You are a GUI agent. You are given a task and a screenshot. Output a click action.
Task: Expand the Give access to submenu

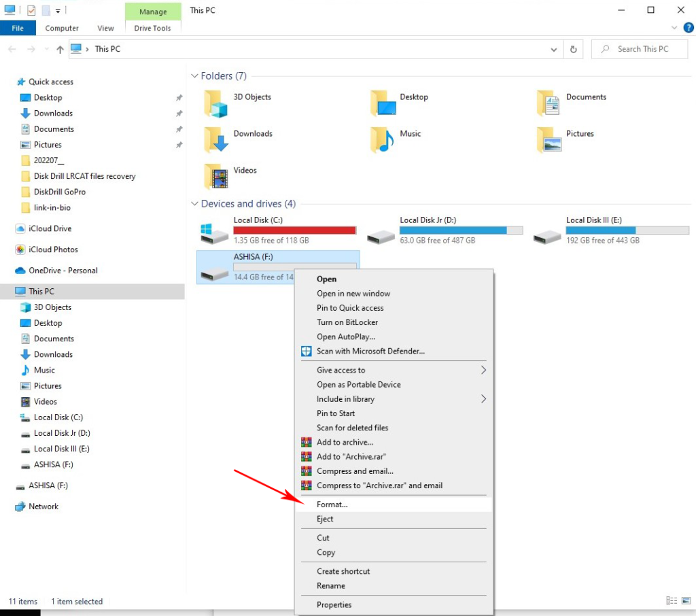click(x=483, y=371)
